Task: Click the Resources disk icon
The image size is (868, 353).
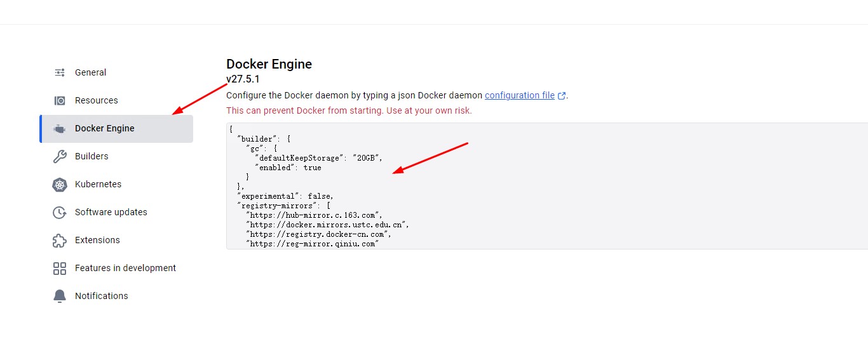Action: (x=60, y=100)
